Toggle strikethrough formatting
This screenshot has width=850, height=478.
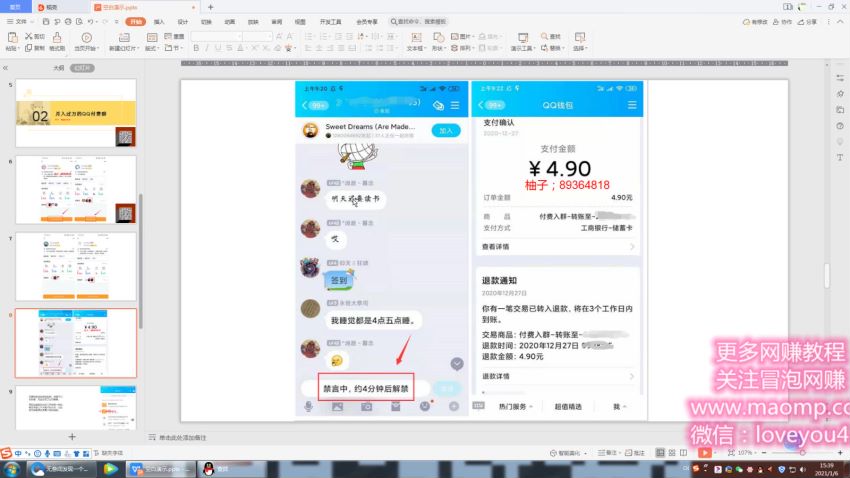point(229,48)
